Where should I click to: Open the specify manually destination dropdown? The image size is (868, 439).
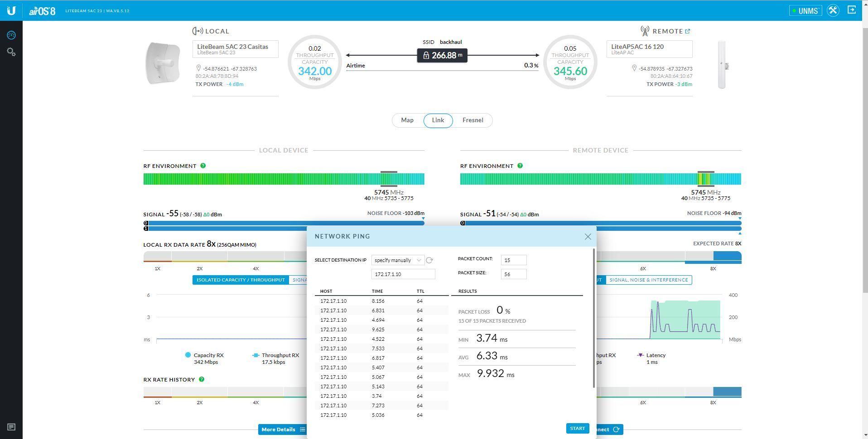pos(397,260)
